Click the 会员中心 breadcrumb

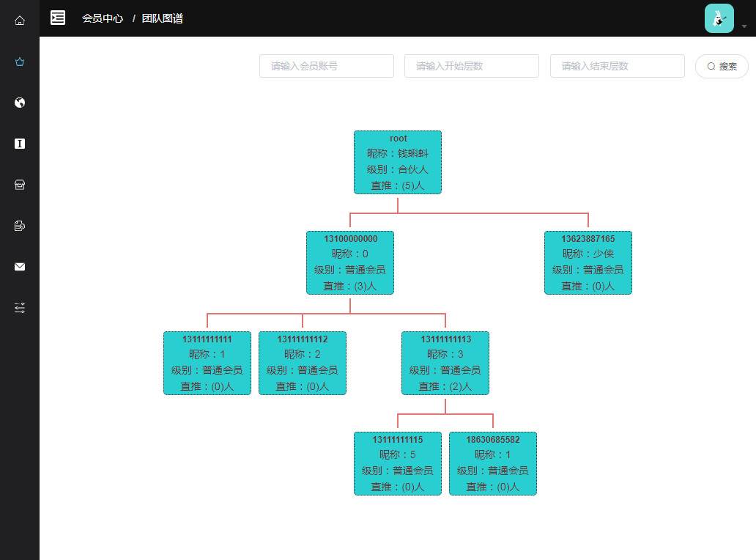click(x=103, y=18)
